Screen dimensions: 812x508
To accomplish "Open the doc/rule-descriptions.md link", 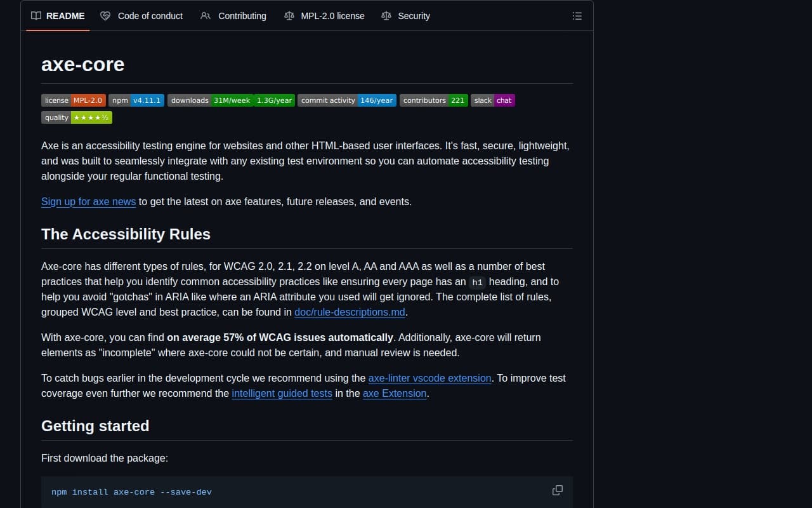I will pos(350,312).
